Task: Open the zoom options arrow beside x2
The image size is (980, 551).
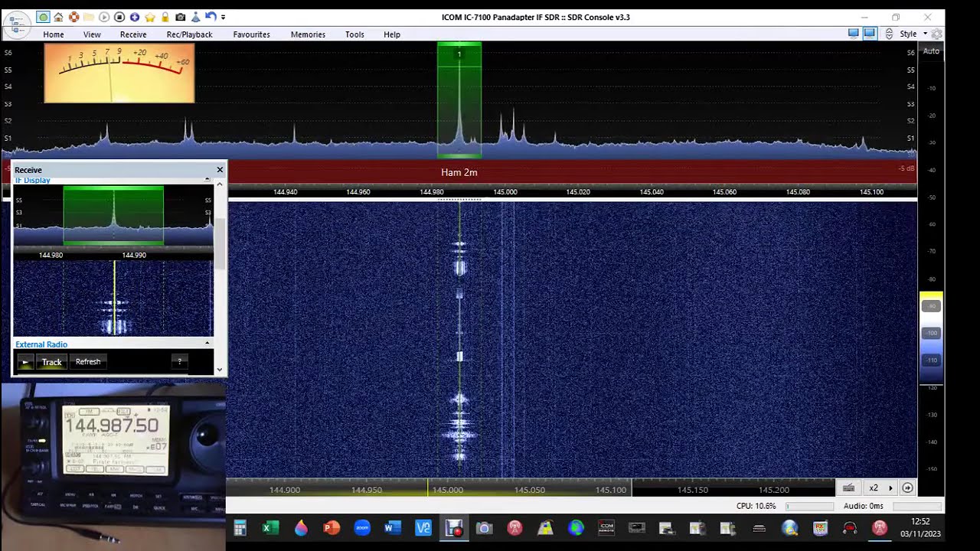Action: click(x=890, y=487)
